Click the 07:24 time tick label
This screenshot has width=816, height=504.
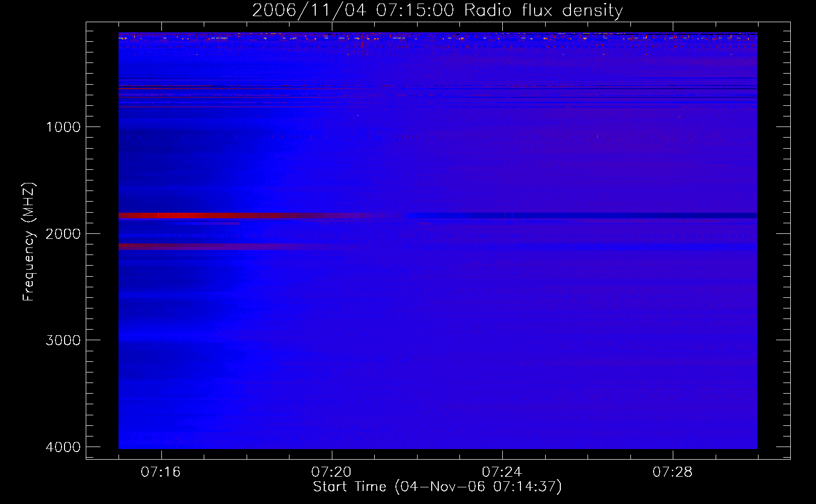pyautogui.click(x=502, y=472)
